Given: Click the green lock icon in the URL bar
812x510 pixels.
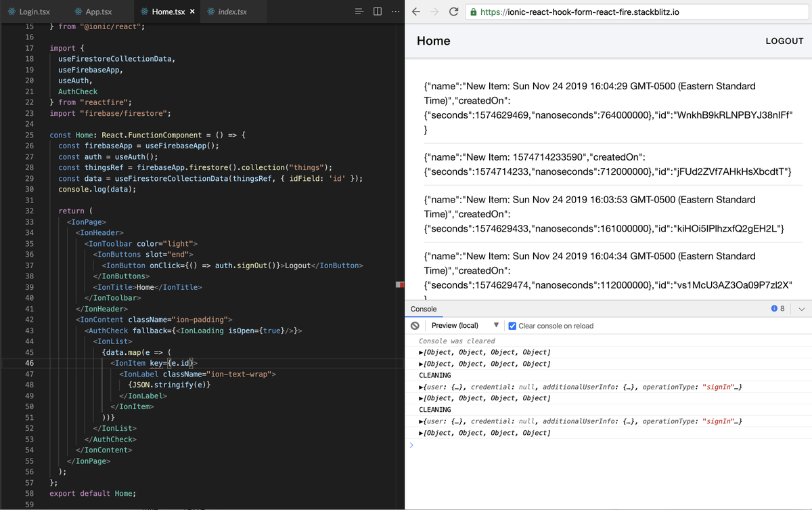Looking at the screenshot, I should click(474, 12).
